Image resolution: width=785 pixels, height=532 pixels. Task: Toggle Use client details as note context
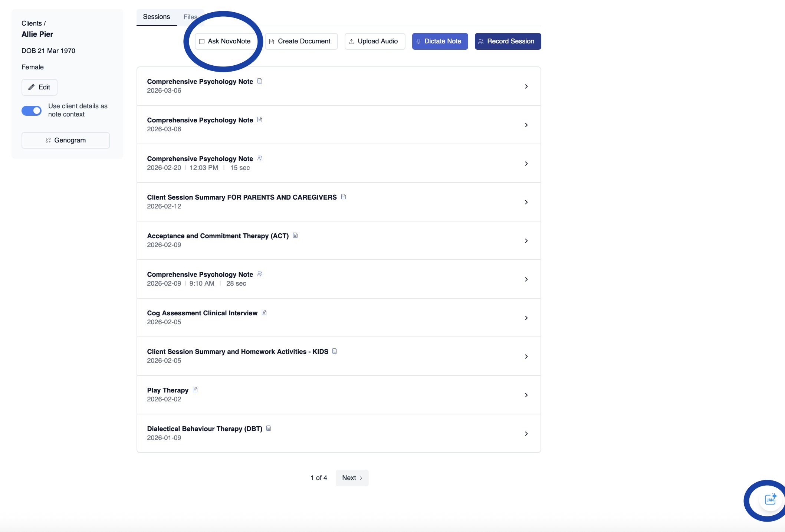click(x=32, y=111)
